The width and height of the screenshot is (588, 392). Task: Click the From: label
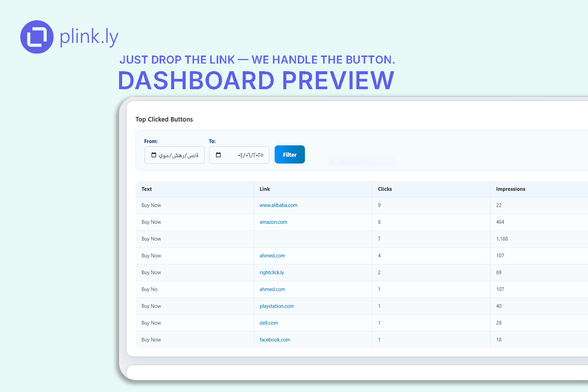(x=151, y=141)
